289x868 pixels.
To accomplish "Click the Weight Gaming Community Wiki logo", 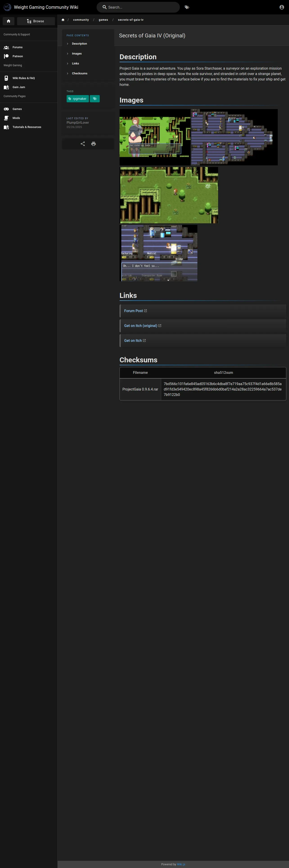I will [7, 7].
